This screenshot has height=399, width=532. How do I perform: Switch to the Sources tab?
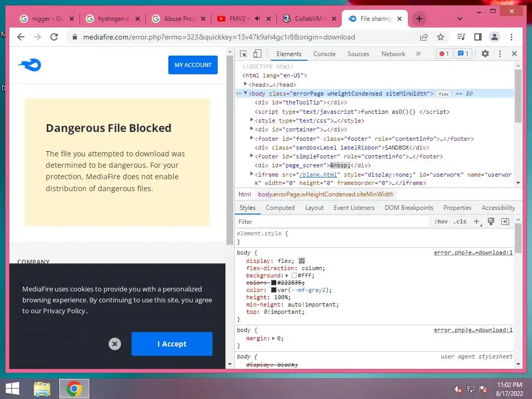coord(358,54)
